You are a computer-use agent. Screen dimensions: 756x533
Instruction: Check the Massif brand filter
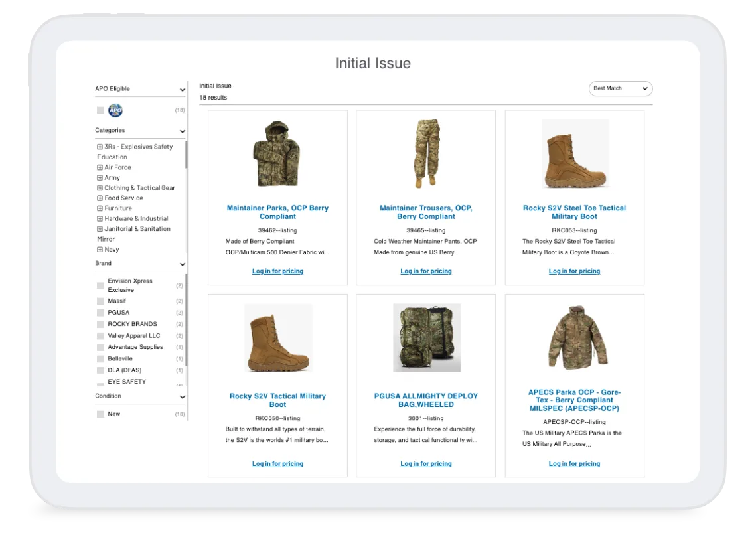pyautogui.click(x=100, y=301)
